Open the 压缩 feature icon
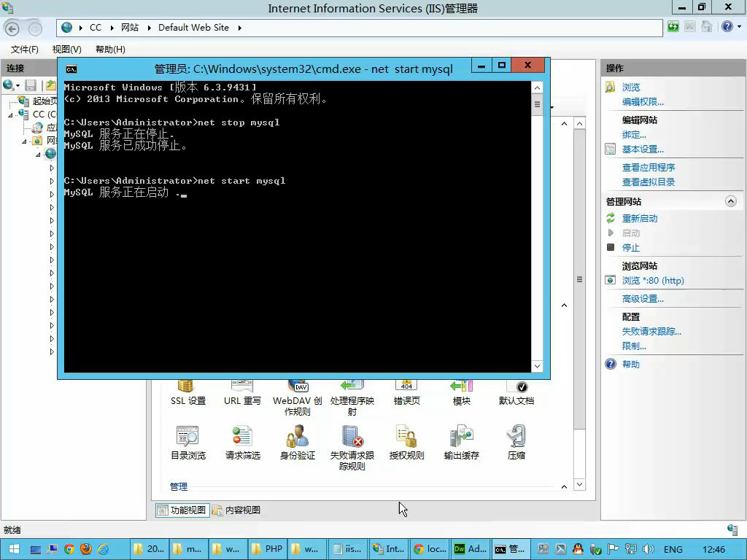The width and height of the screenshot is (747, 560). [516, 443]
